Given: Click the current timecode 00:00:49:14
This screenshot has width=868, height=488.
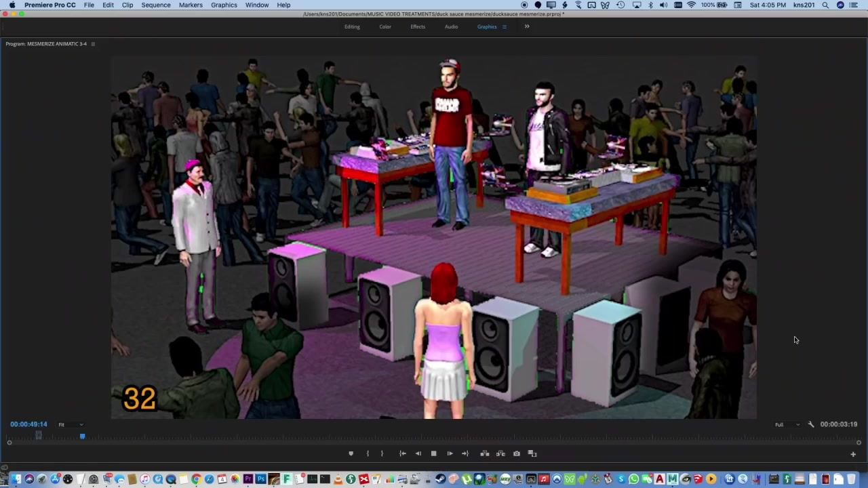Looking at the screenshot, I should pos(28,424).
